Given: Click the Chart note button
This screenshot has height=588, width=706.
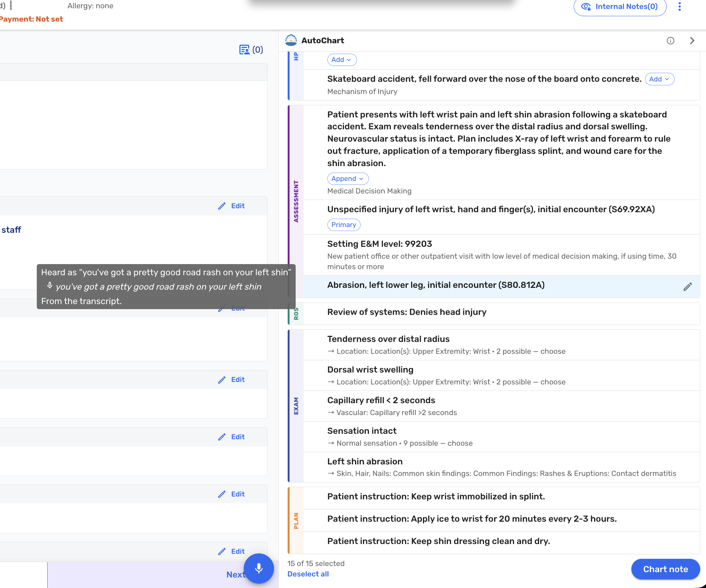Looking at the screenshot, I should click(x=665, y=569).
